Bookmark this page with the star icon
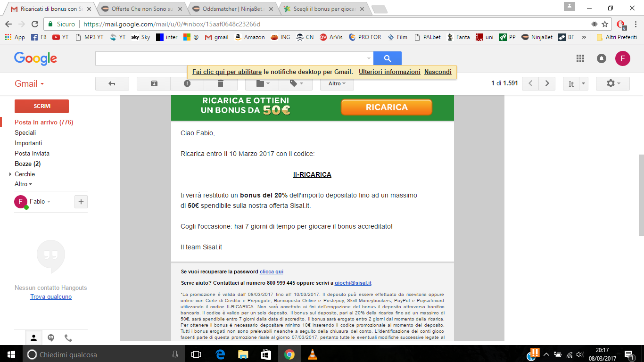644x362 pixels. click(605, 24)
